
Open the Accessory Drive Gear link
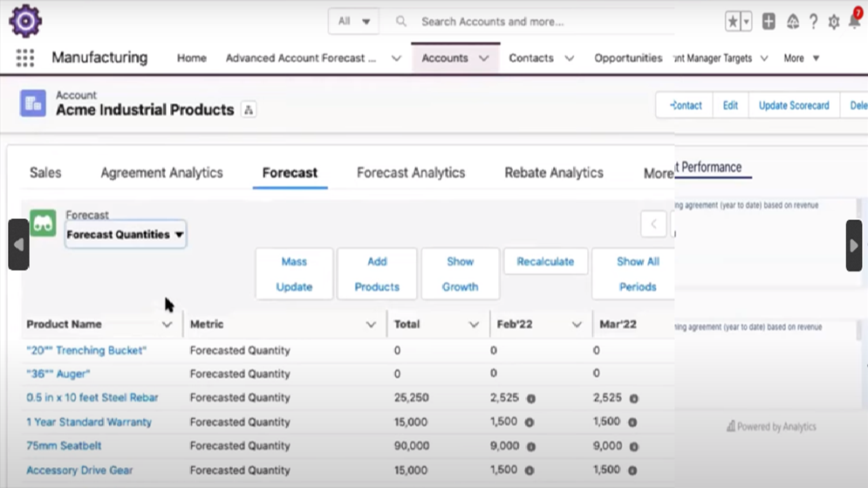79,471
